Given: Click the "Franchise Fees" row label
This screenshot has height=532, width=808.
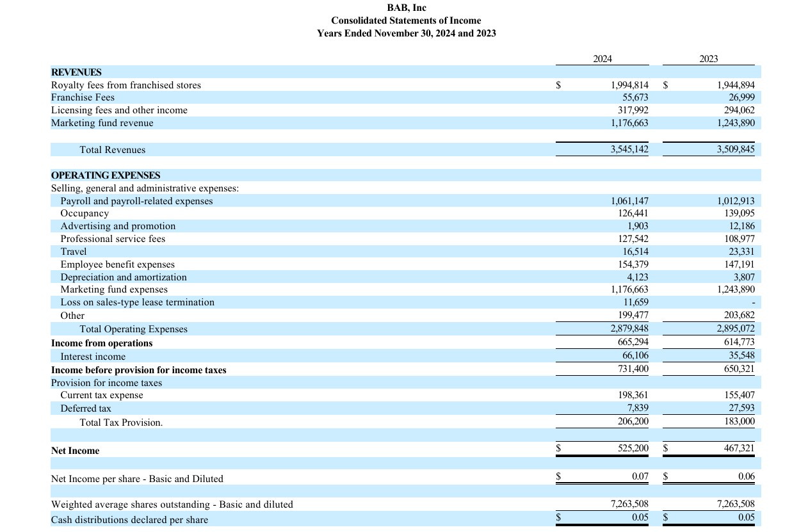Looking at the screenshot, I should coord(83,97).
